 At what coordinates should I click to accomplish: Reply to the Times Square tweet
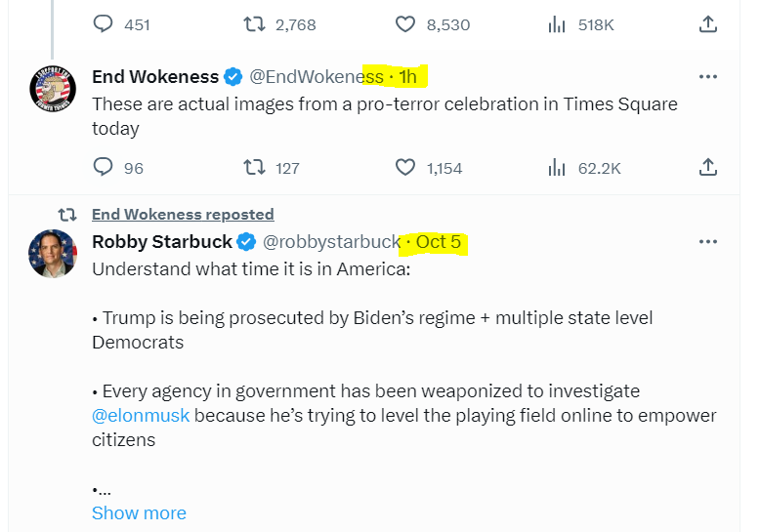pos(104,168)
